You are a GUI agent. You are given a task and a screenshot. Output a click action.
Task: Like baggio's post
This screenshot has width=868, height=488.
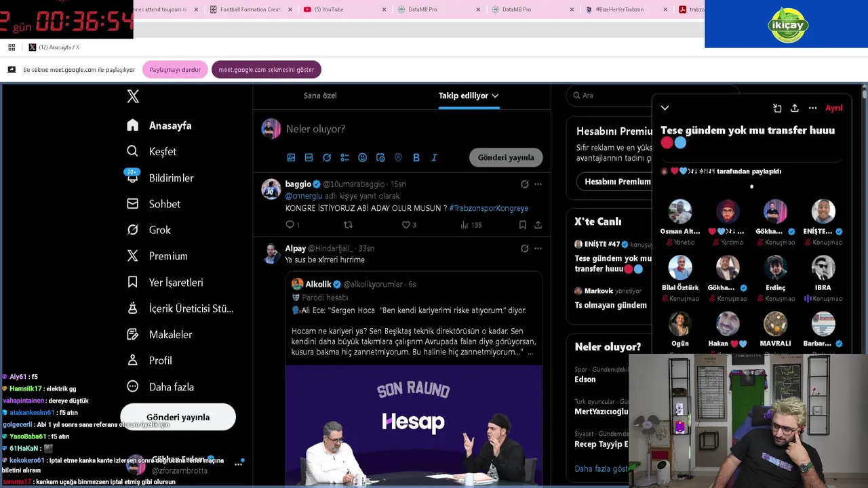[x=406, y=224]
